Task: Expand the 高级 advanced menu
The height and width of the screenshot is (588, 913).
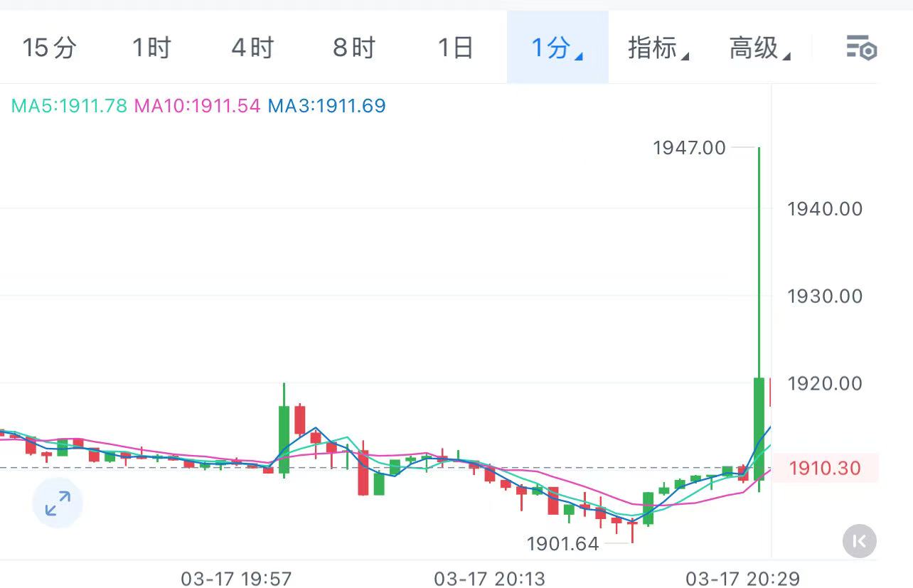Action: tap(760, 48)
